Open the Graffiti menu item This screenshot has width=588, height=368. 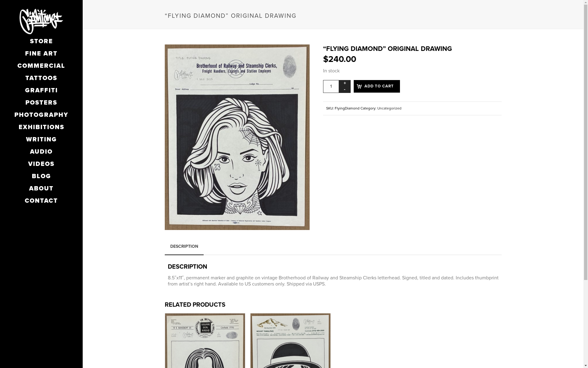pos(41,90)
